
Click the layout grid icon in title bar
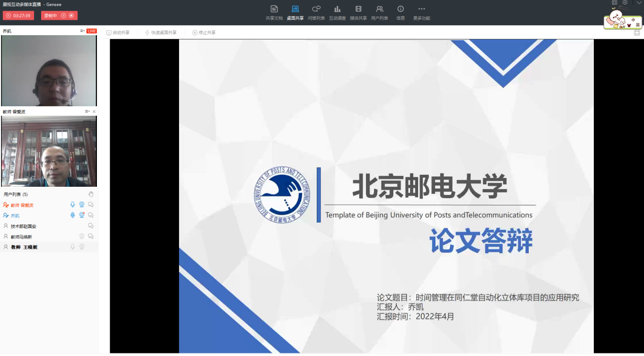click(x=615, y=3)
